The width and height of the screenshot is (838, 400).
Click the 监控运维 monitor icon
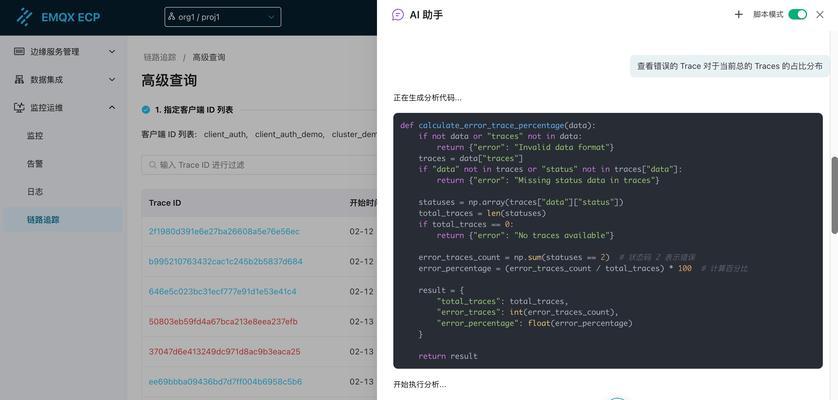click(19, 107)
